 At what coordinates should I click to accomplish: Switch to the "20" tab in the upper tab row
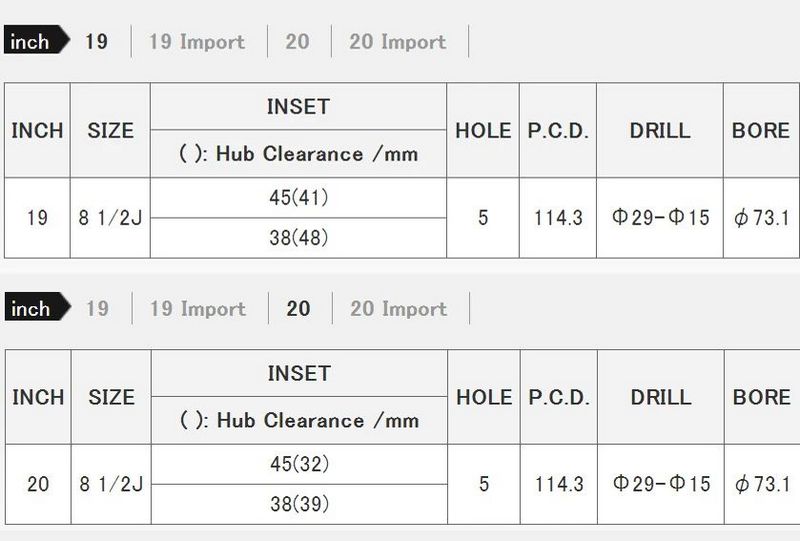pyautogui.click(x=297, y=42)
